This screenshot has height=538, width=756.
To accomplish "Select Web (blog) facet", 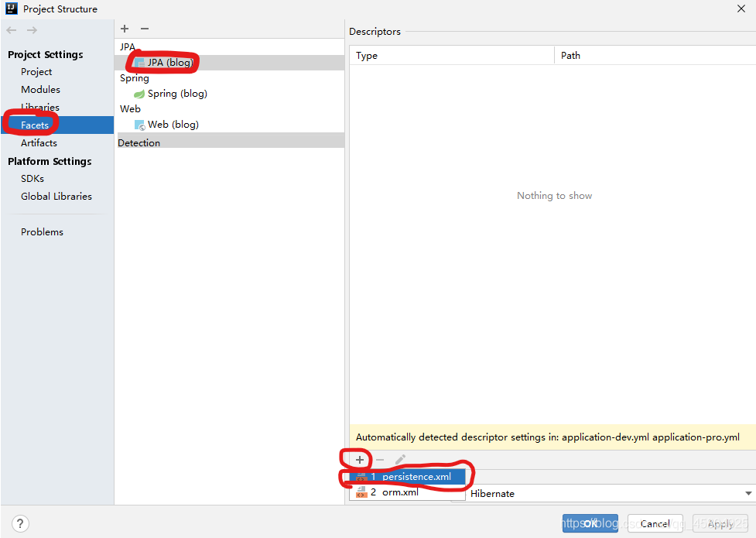I will point(173,125).
